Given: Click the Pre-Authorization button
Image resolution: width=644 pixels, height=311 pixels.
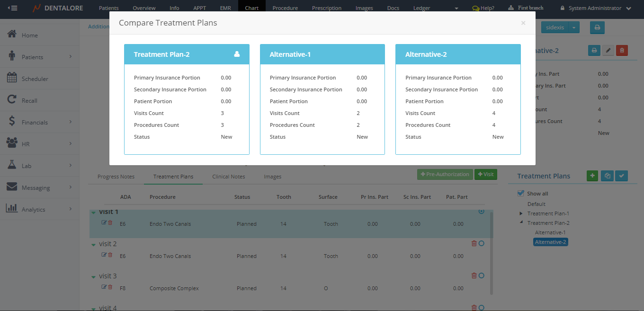Looking at the screenshot, I should pos(445,174).
